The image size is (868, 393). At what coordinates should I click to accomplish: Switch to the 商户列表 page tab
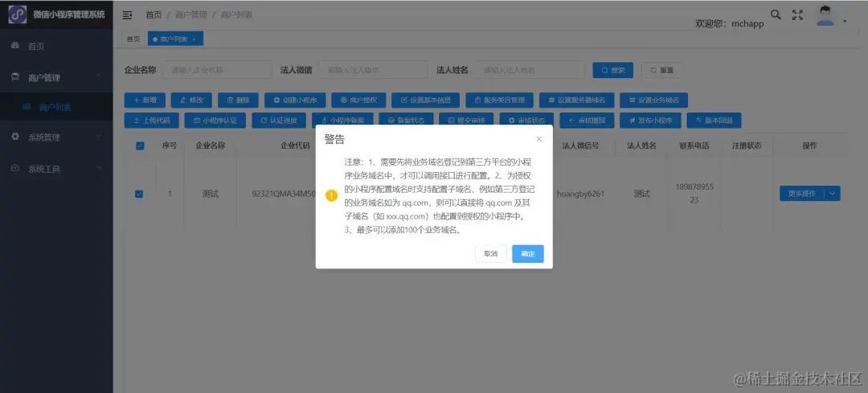(x=174, y=39)
